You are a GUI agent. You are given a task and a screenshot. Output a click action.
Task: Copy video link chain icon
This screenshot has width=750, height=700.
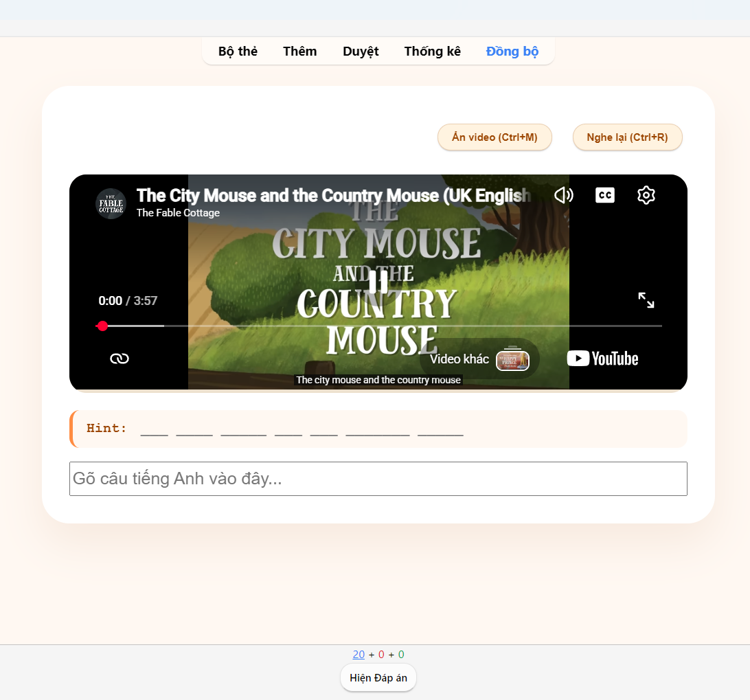(x=119, y=359)
